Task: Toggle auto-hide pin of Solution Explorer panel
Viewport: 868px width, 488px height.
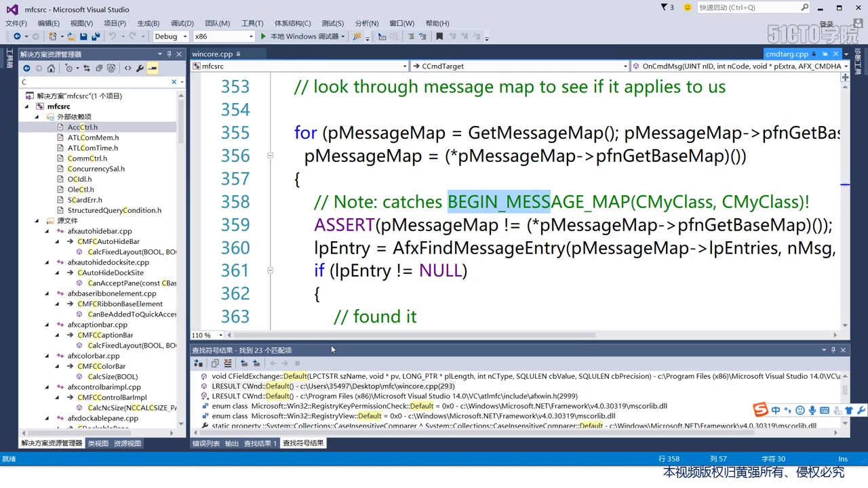Action: pos(169,54)
